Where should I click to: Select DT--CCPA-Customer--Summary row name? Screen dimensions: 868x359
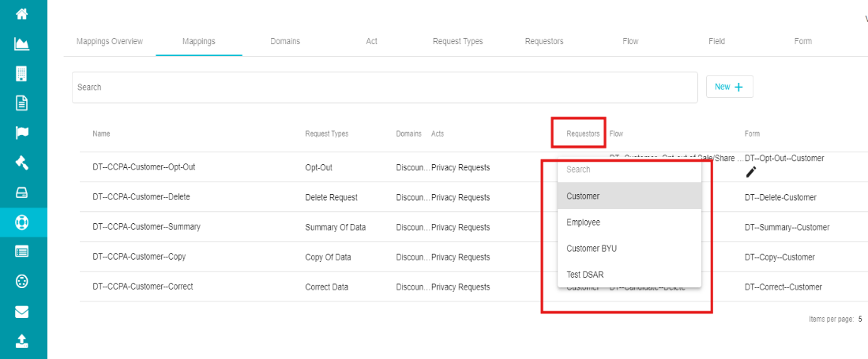146,226
